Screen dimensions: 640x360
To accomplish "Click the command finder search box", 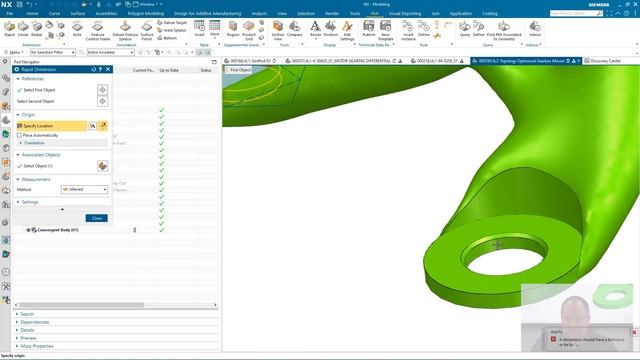I will tap(573, 13).
